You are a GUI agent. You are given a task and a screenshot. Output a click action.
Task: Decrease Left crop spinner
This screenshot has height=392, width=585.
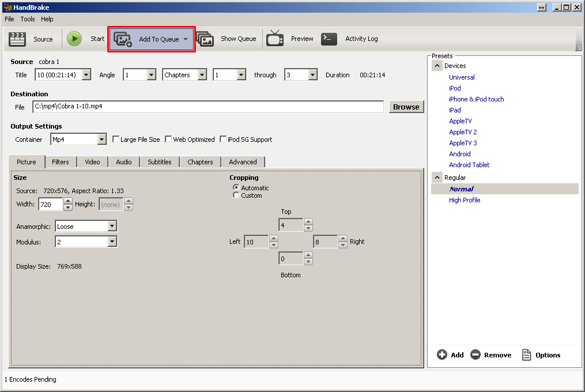pyautogui.click(x=273, y=245)
